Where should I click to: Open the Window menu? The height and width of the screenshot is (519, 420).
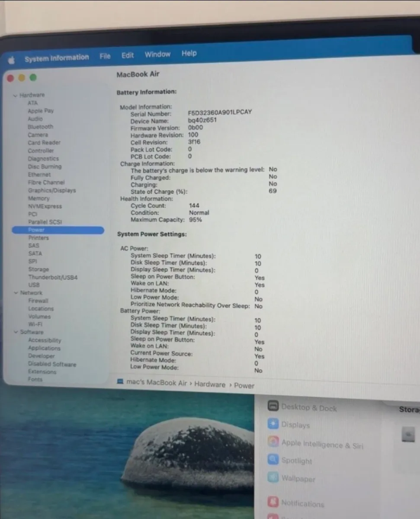click(157, 54)
